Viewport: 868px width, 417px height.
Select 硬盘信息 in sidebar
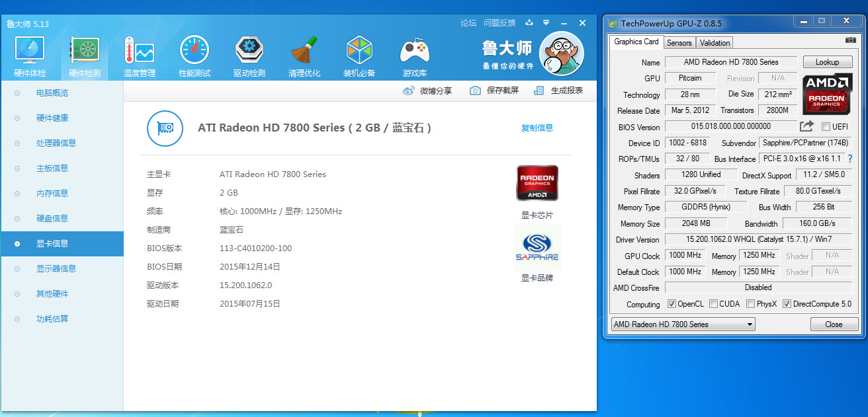62,218
